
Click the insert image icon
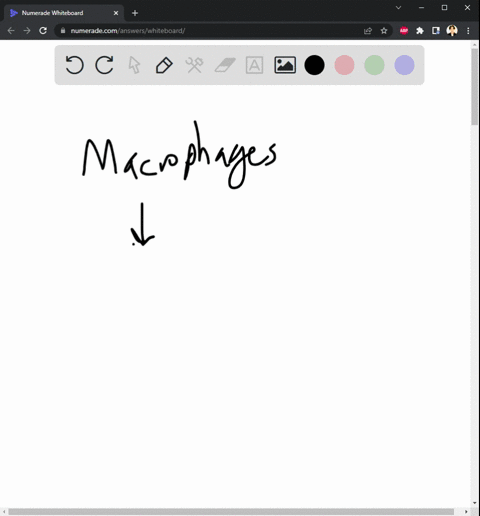pyautogui.click(x=285, y=65)
